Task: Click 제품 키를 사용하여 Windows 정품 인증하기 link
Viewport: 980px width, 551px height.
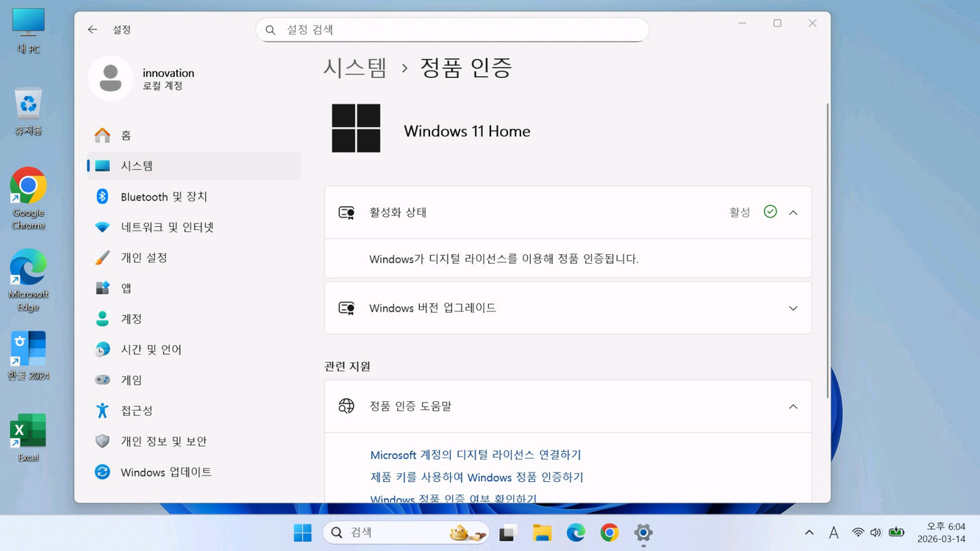Action: tap(476, 477)
